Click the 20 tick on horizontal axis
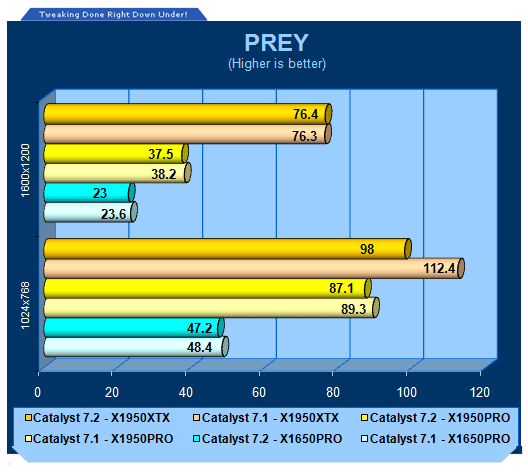 (112, 393)
